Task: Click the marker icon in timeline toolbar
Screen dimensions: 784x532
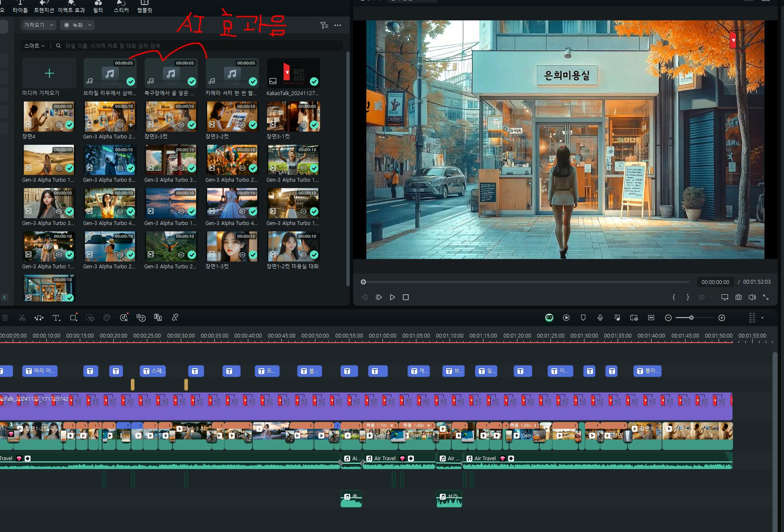Action: pos(583,318)
